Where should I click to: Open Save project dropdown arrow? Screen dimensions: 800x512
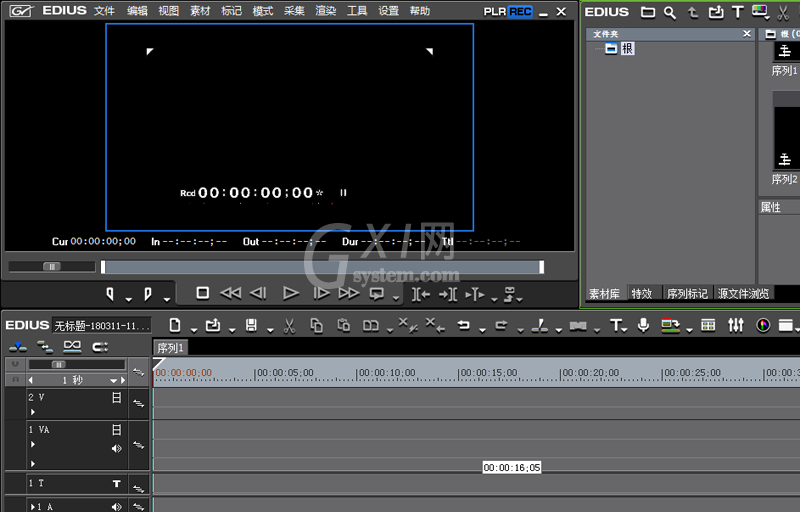click(x=270, y=330)
